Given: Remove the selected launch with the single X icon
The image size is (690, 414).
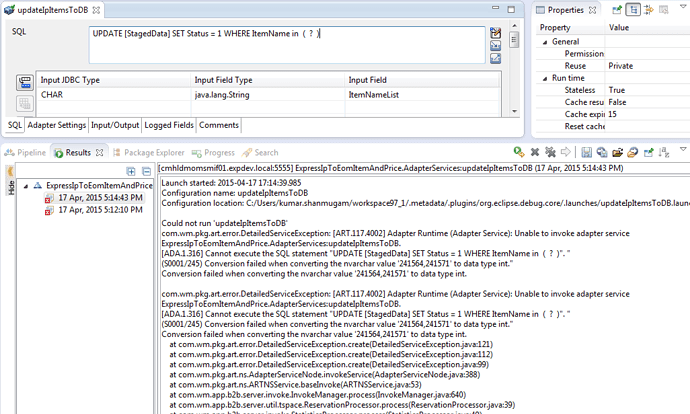Looking at the screenshot, I should [x=535, y=152].
